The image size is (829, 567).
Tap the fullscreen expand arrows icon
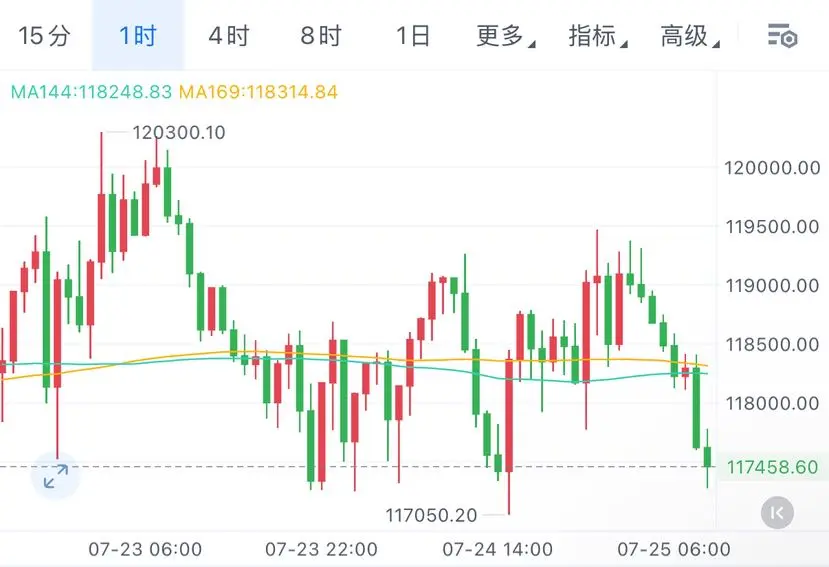(x=56, y=476)
